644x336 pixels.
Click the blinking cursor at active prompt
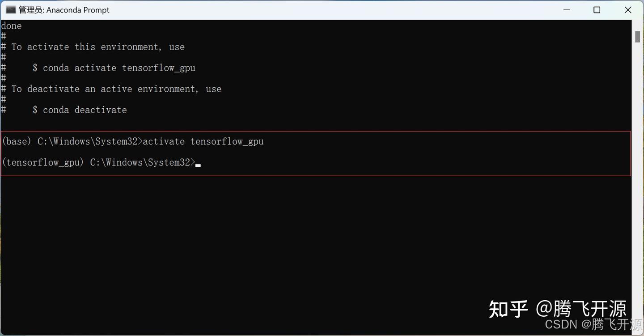coord(198,164)
